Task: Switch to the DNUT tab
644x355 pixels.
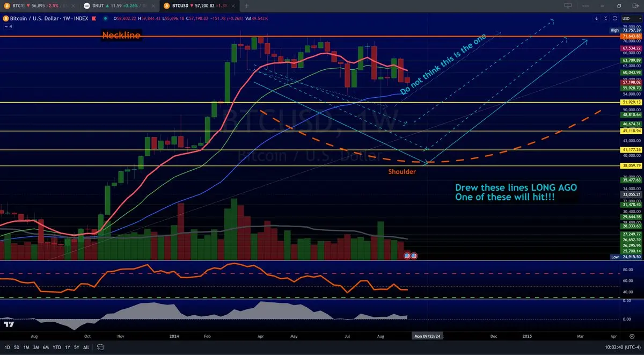Action: pyautogui.click(x=119, y=6)
